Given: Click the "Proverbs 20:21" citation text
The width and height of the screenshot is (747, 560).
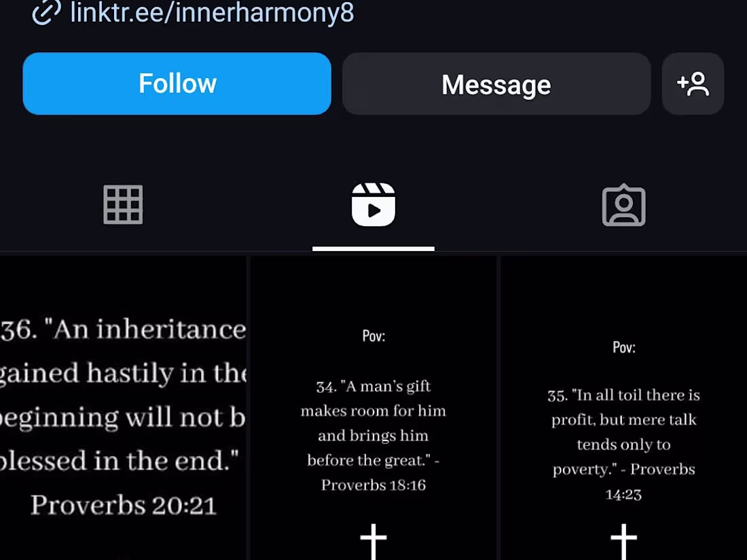Looking at the screenshot, I should tap(124, 505).
